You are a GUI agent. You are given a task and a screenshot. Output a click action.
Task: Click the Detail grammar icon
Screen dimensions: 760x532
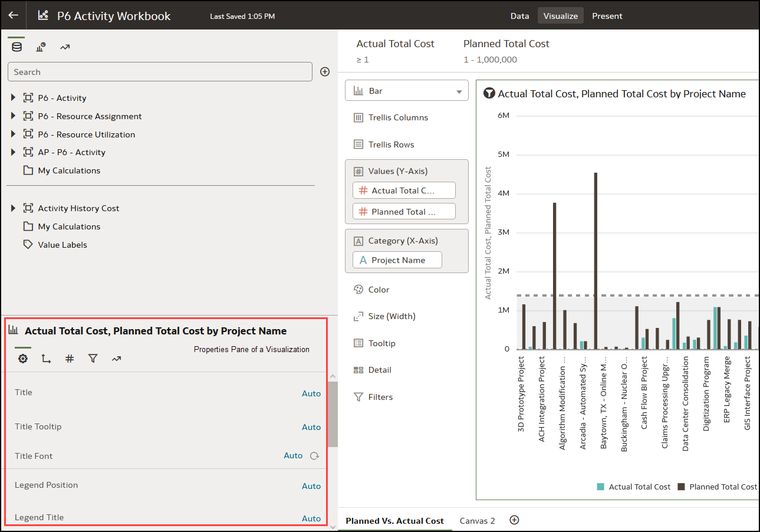tap(358, 370)
